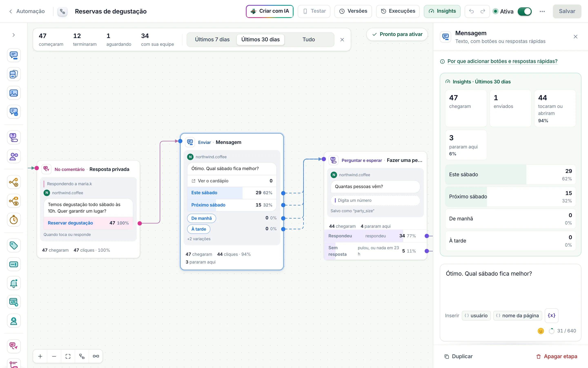Add notification bell step from sidebar
This screenshot has width=588, height=368.
[x=14, y=283]
